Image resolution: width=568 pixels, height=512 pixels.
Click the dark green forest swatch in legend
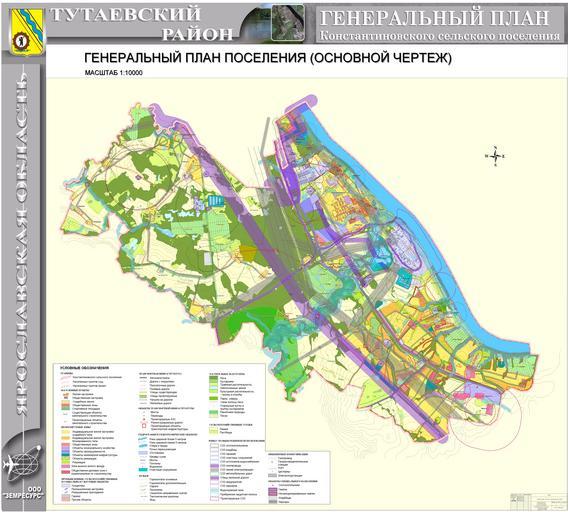[214, 378]
